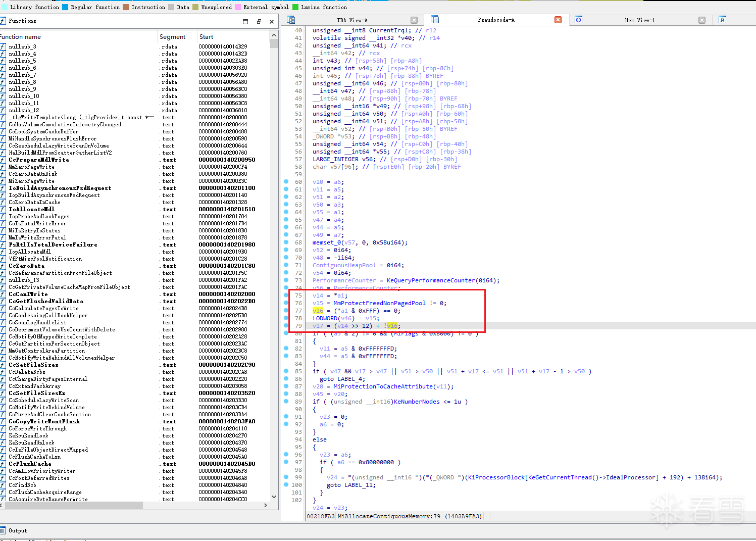This screenshot has width=756, height=541.
Task: Click start address 0000000140201C80
Action: 227,266
